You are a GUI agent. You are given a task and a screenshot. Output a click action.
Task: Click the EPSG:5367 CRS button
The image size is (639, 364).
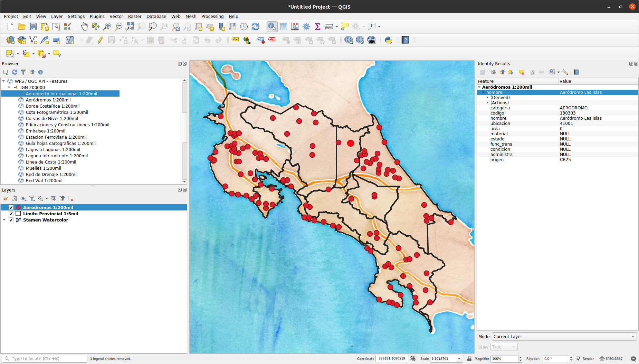click(x=611, y=359)
